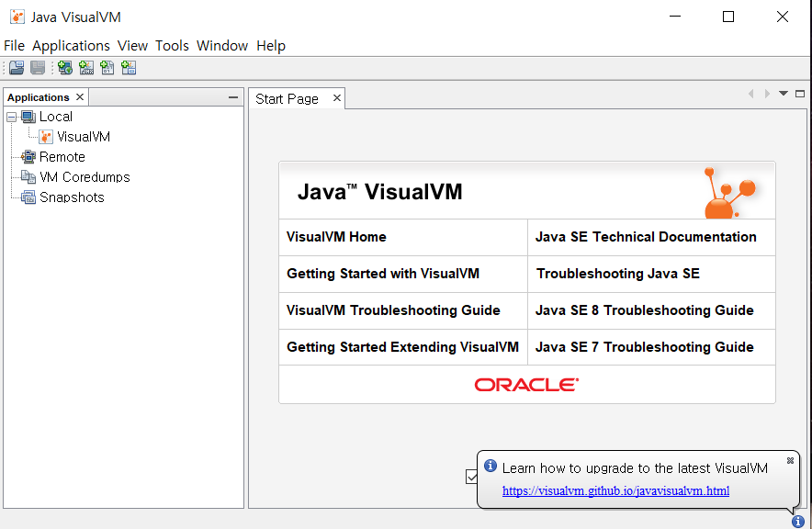This screenshot has width=812, height=529.
Task: Open the Window menu
Action: click(222, 46)
